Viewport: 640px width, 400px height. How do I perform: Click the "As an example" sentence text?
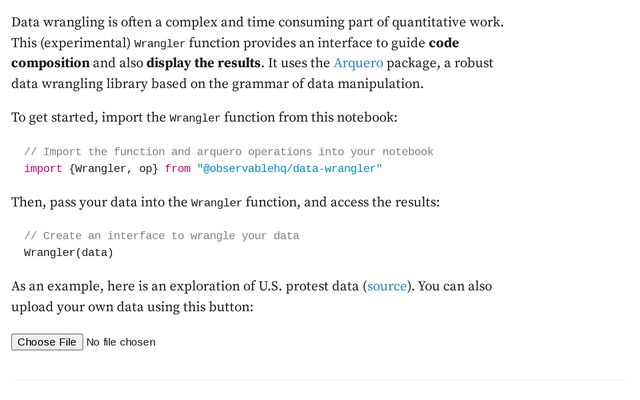pyautogui.click(x=180, y=286)
